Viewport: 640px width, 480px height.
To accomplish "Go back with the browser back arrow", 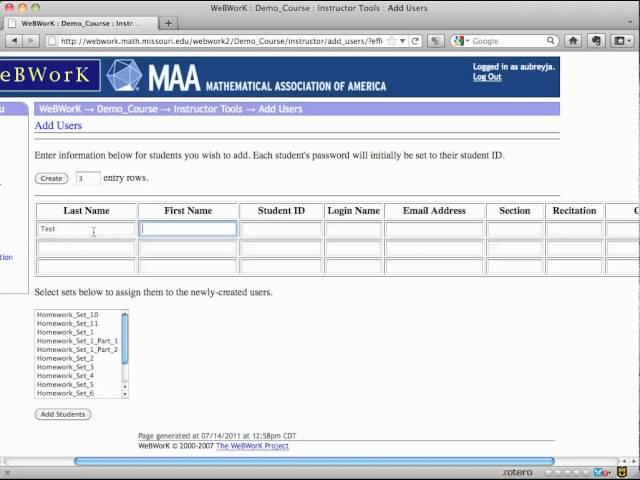I will pyautogui.click(x=14, y=41).
